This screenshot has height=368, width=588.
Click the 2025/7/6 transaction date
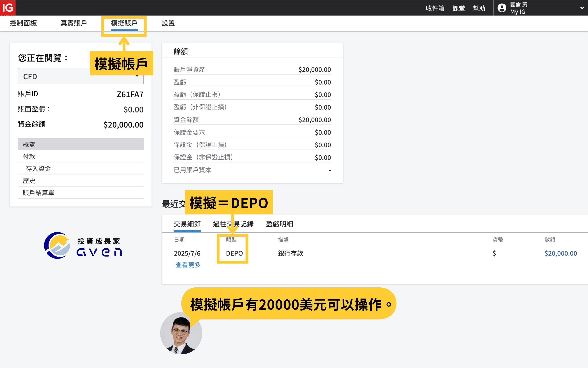click(x=187, y=253)
